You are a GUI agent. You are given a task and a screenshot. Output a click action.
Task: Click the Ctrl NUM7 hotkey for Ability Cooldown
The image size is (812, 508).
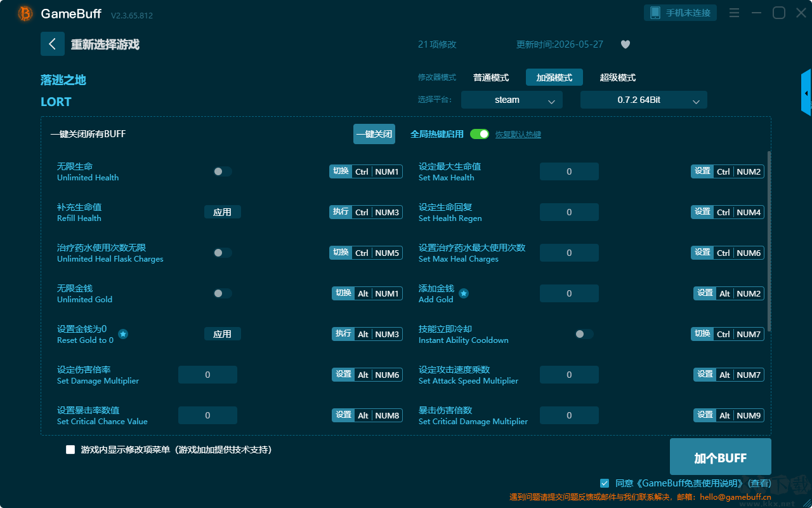(728, 334)
